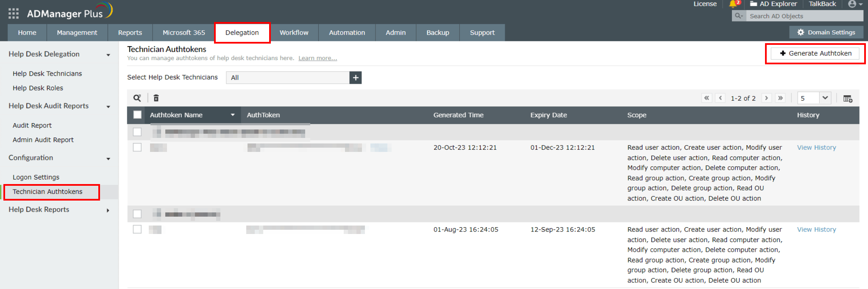868x289 pixels.
Task: Open Logon Settings in sidebar
Action: [x=36, y=177]
